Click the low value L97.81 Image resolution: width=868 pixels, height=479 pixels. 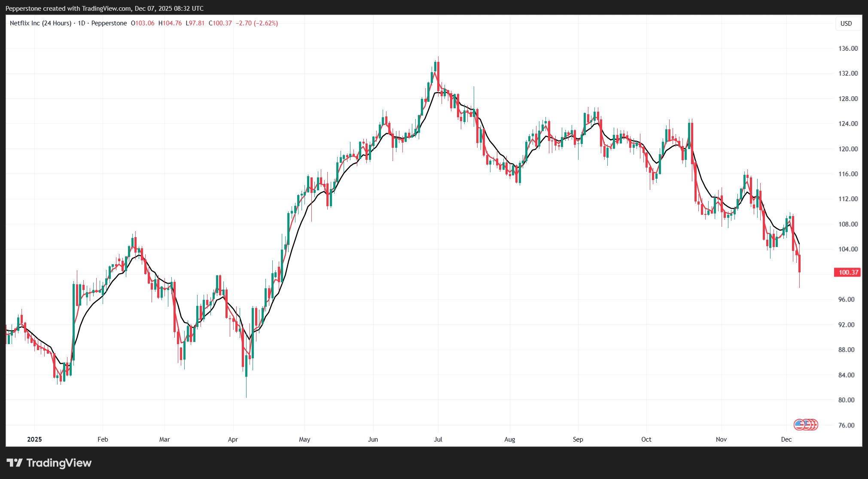(195, 23)
